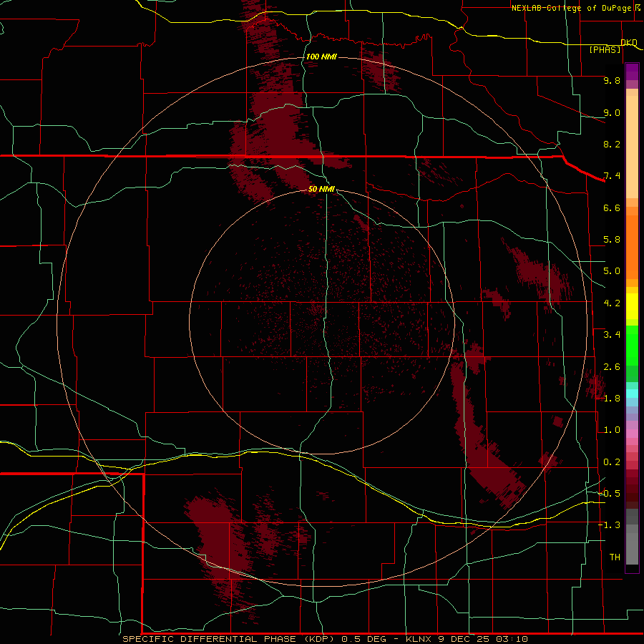The image size is (644, 644).
Task: Click the [PHAS] units label
Action: (x=605, y=49)
